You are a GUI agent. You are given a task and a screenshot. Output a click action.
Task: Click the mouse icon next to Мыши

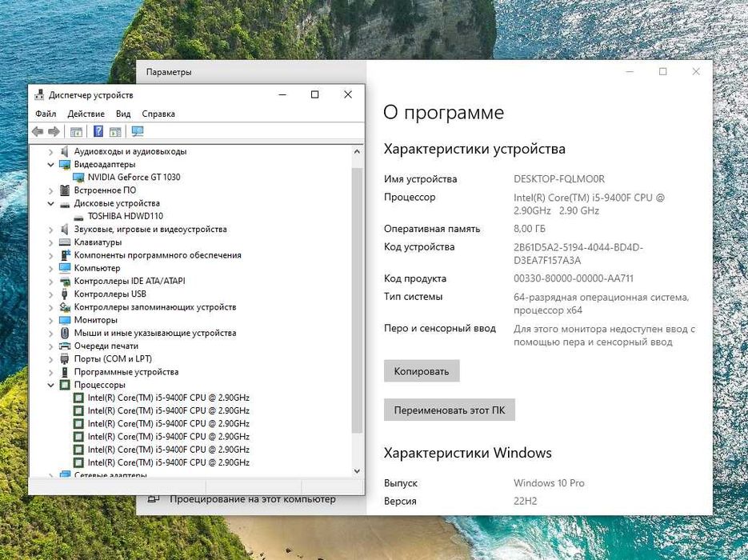click(65, 333)
